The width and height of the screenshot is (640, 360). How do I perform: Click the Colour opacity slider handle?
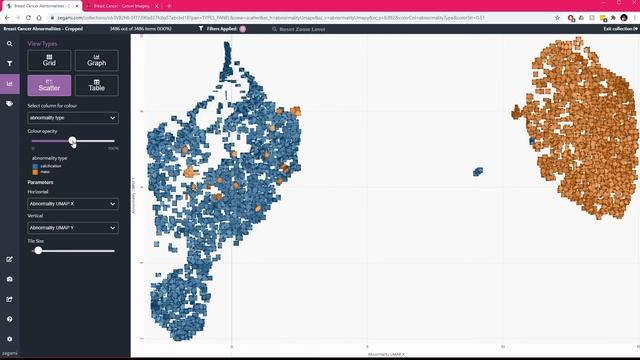coord(72,141)
